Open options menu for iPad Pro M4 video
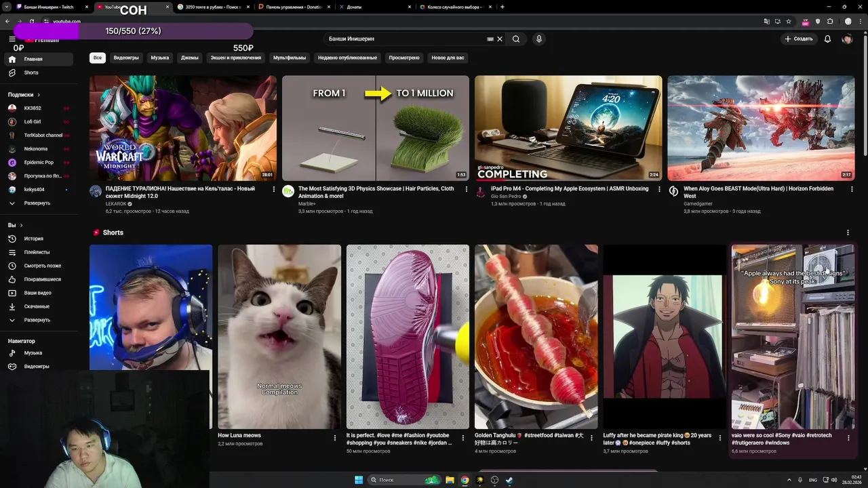This screenshot has width=868, height=488. coord(659,190)
